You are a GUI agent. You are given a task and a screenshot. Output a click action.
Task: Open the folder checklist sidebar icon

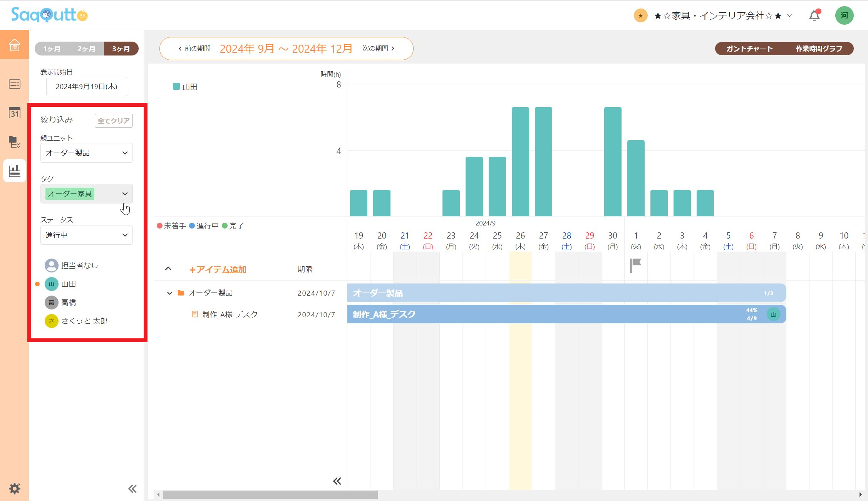pos(14,142)
